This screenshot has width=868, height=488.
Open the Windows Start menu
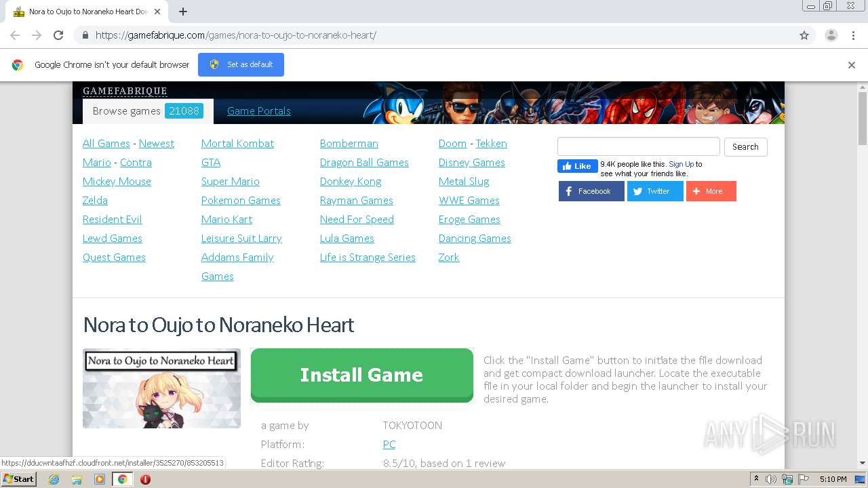(x=19, y=479)
